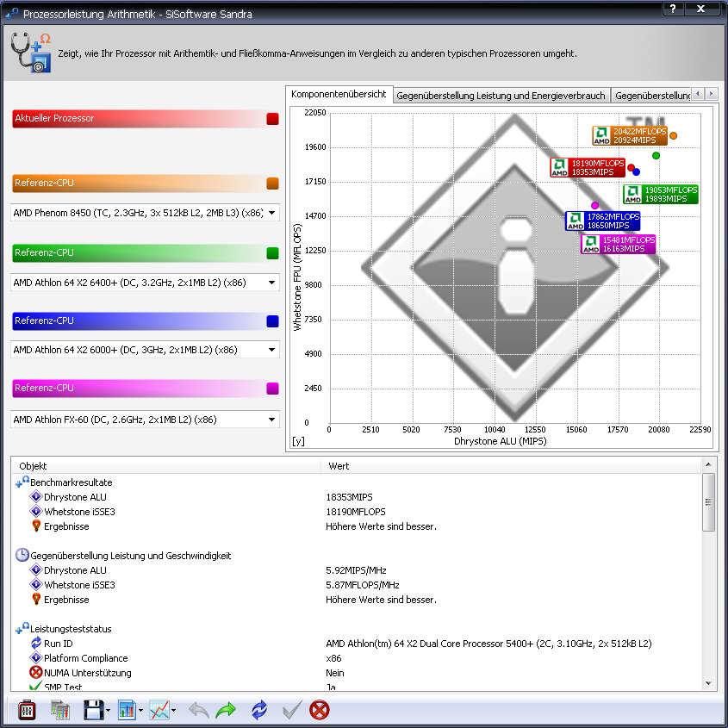728x728 pixels.
Task: Click the Platform Compliance diamond icon
Action: [x=35, y=658]
